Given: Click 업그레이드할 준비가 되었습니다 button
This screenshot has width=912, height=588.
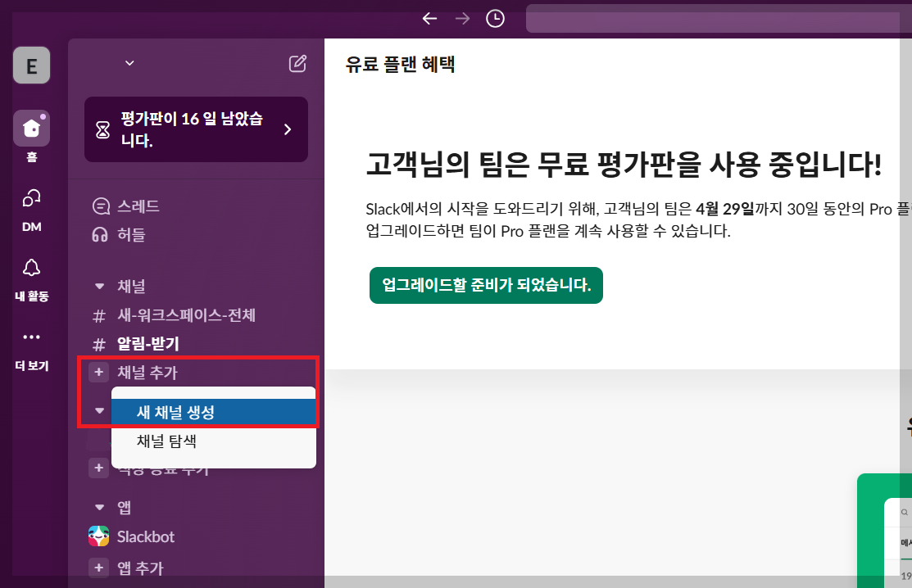Looking at the screenshot, I should 486,285.
